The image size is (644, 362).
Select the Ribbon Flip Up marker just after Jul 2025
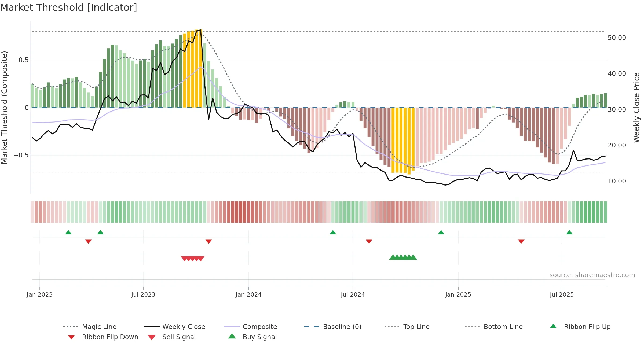(569, 232)
